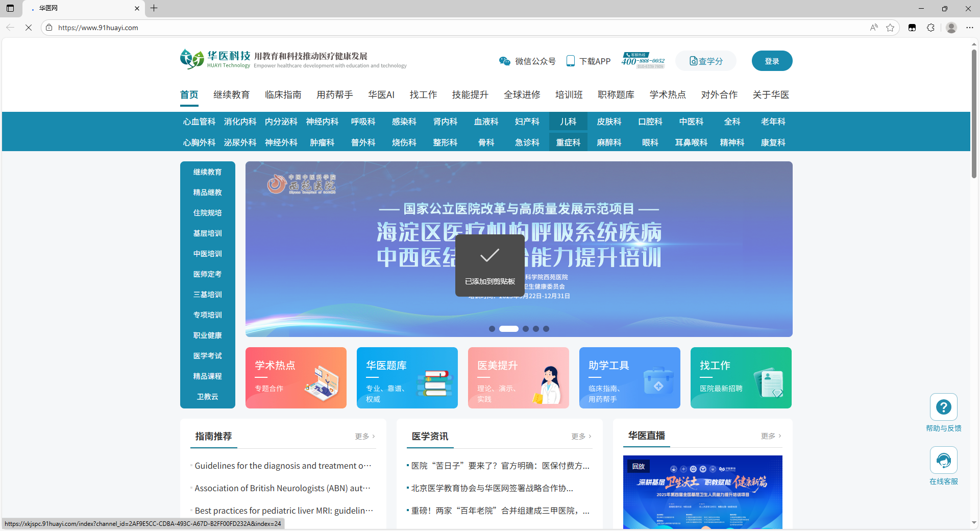Click the WeChat official account icon
The height and width of the screenshot is (531, 980).
pyautogui.click(x=504, y=61)
